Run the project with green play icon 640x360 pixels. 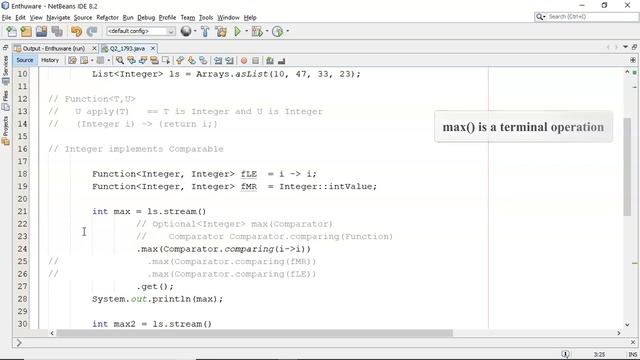pyautogui.click(x=238, y=31)
